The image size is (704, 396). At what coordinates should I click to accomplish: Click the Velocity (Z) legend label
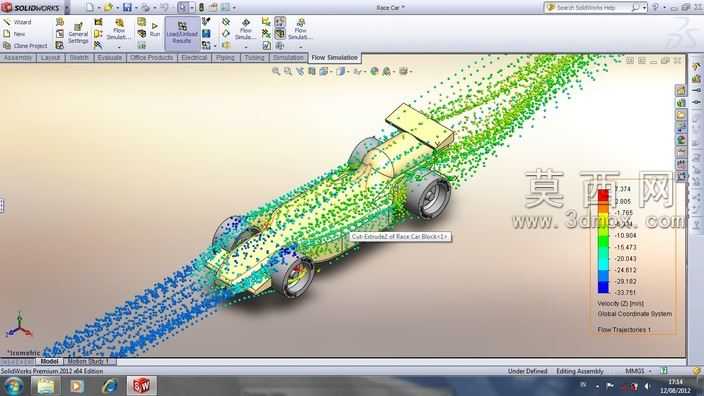[x=620, y=304]
